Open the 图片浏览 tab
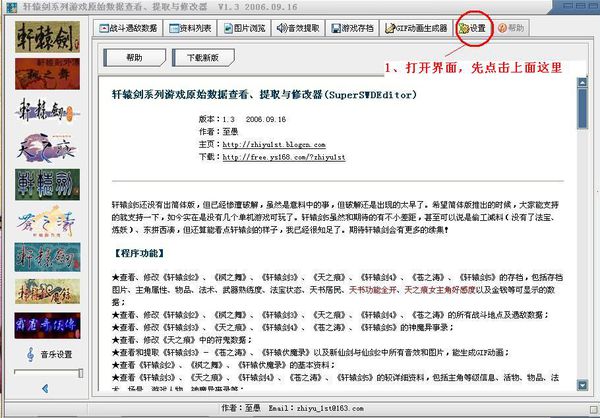 tap(245, 28)
